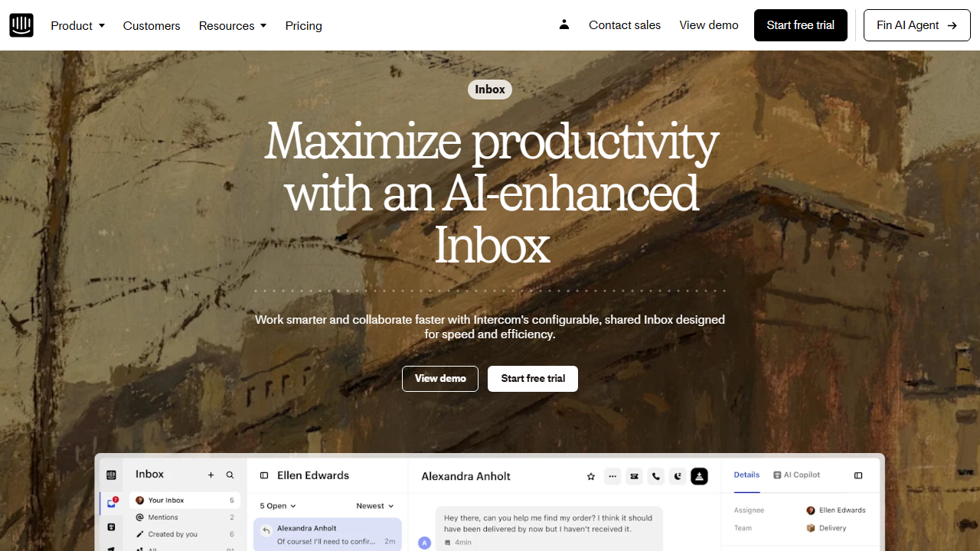
Task: Start a new conversation with the plus icon
Action: click(x=211, y=474)
